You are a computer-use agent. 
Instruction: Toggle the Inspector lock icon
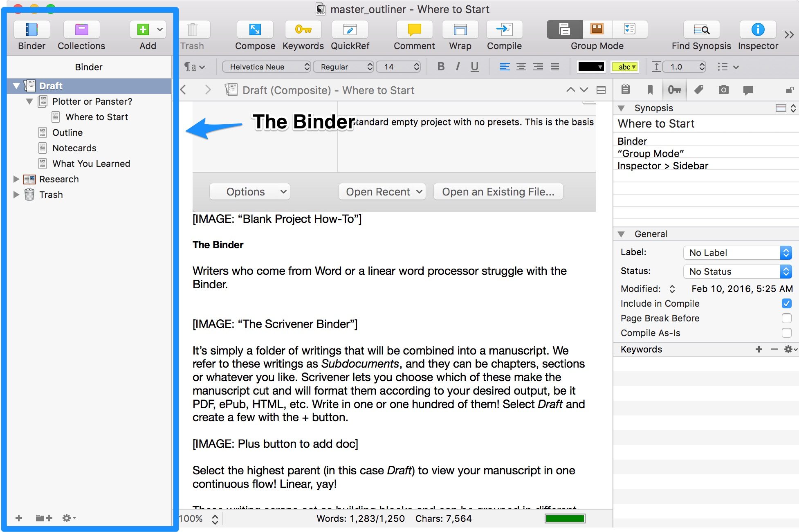[x=790, y=90]
